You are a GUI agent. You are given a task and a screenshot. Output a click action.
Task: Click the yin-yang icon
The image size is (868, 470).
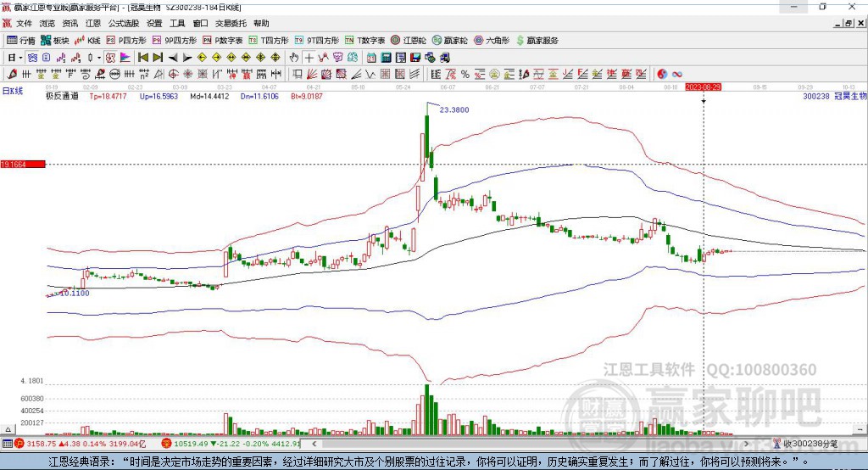pos(662,74)
